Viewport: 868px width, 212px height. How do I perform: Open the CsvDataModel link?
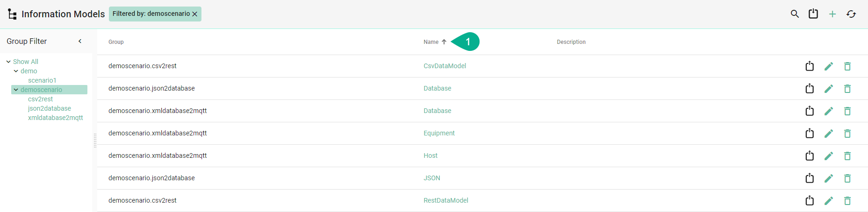click(445, 66)
